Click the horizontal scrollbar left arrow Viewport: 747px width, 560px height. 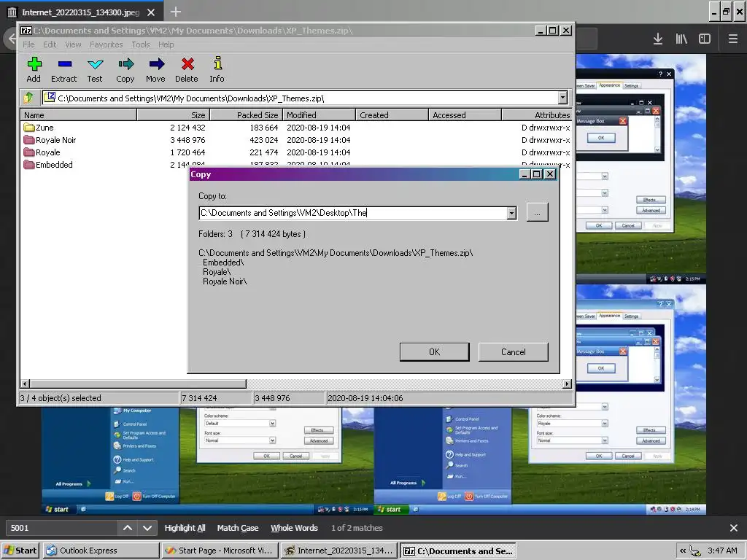(x=26, y=384)
